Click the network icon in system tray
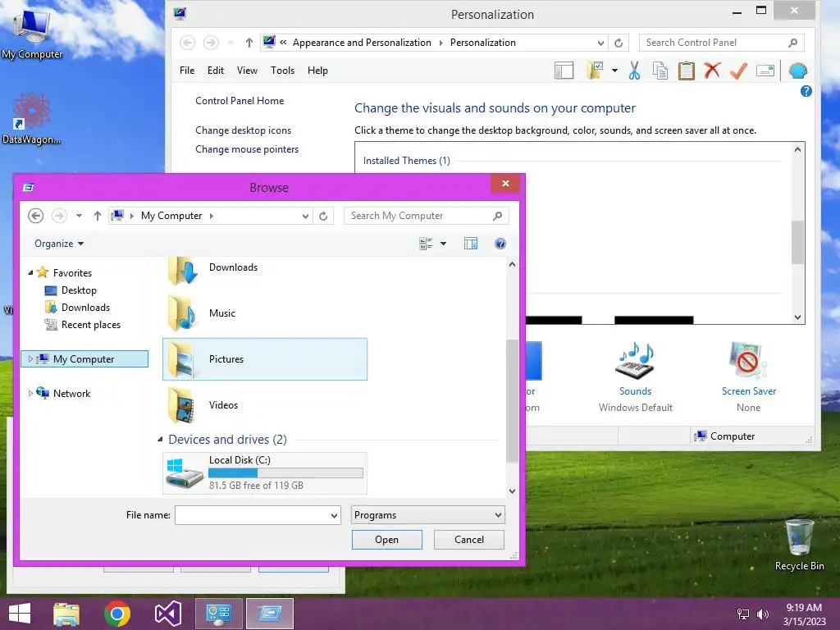Screen dimensions: 840x630 point(742,614)
